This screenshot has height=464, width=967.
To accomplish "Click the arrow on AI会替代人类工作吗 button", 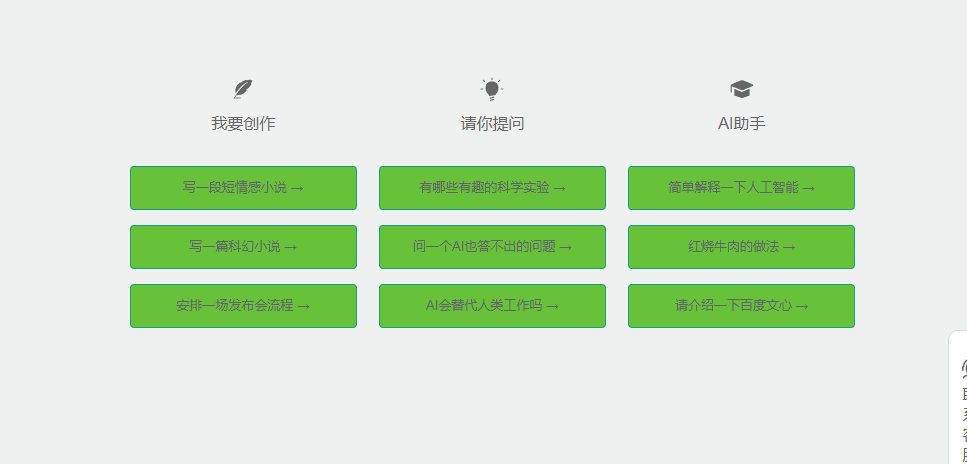I will pyautogui.click(x=553, y=306).
